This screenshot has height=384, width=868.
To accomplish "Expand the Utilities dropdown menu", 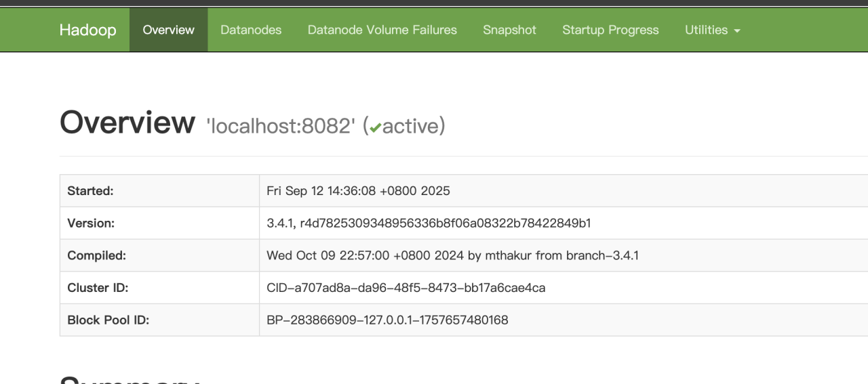I will coord(713,30).
